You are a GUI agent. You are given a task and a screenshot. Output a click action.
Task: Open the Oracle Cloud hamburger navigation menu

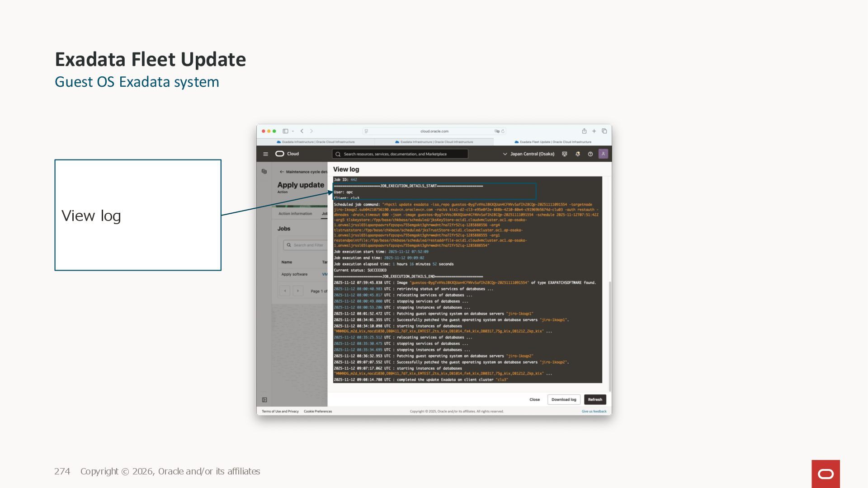pos(265,154)
